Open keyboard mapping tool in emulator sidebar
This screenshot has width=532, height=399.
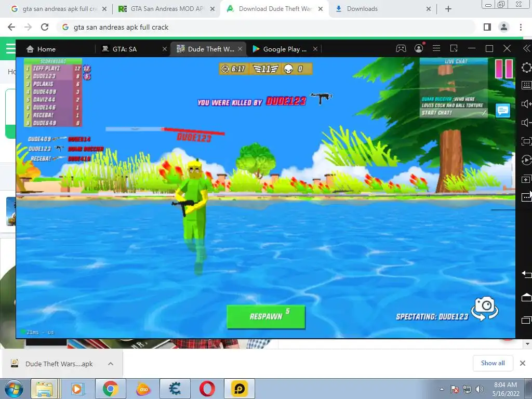click(526, 85)
